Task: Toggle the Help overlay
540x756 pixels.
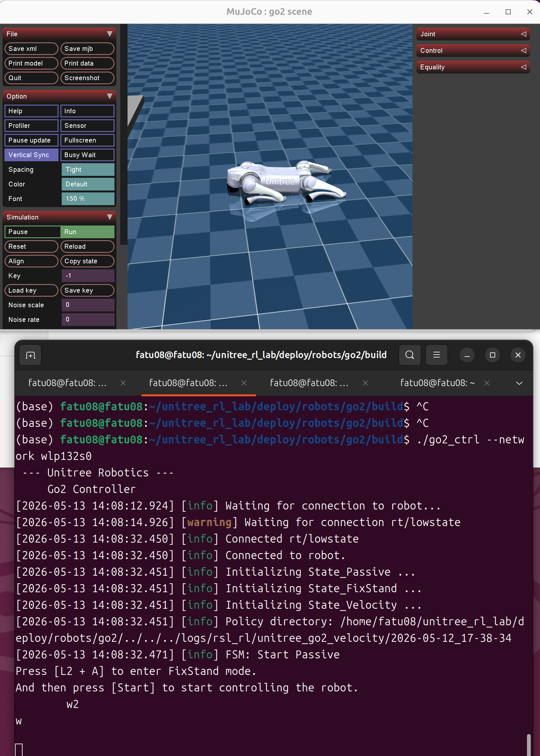Action: tap(31, 111)
